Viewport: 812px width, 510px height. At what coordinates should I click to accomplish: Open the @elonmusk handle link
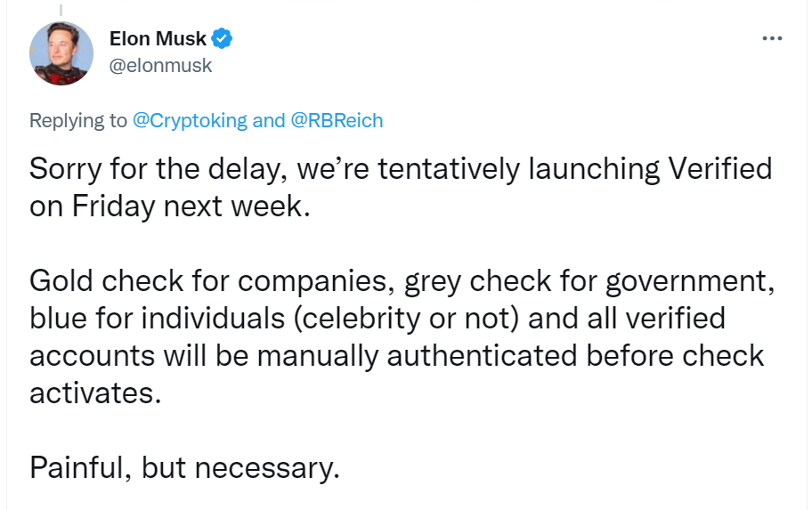click(x=160, y=66)
